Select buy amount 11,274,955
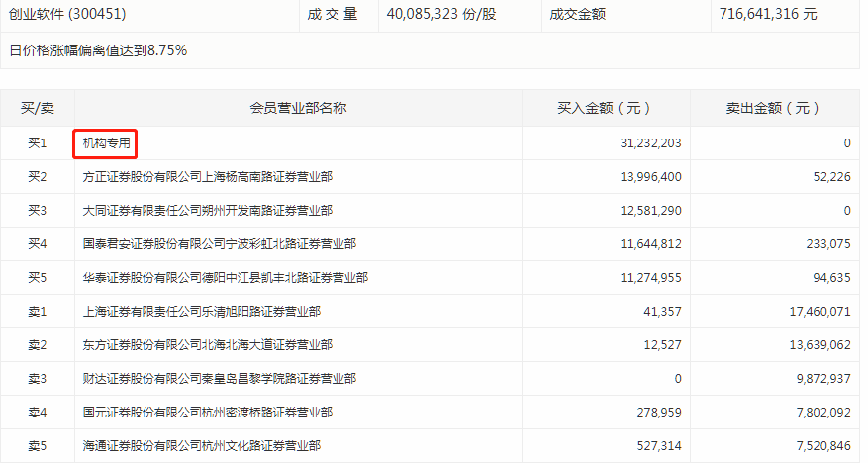Image resolution: width=868 pixels, height=463 pixels. pyautogui.click(x=650, y=278)
